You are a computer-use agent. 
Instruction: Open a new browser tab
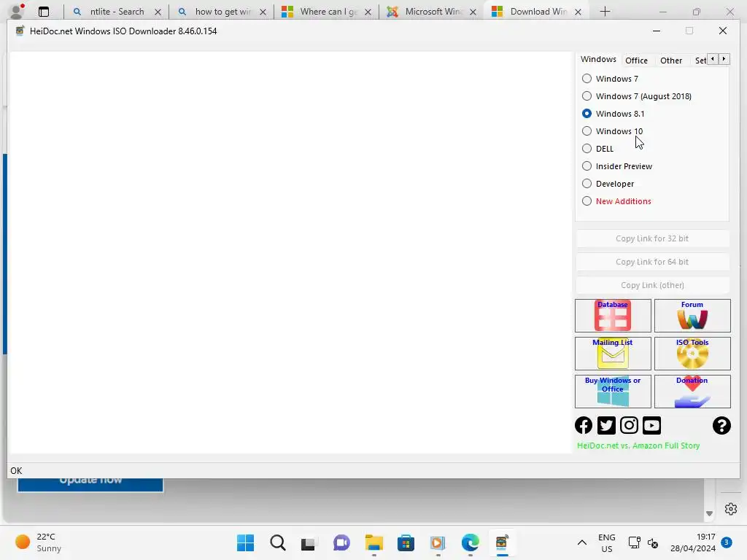pyautogui.click(x=605, y=12)
